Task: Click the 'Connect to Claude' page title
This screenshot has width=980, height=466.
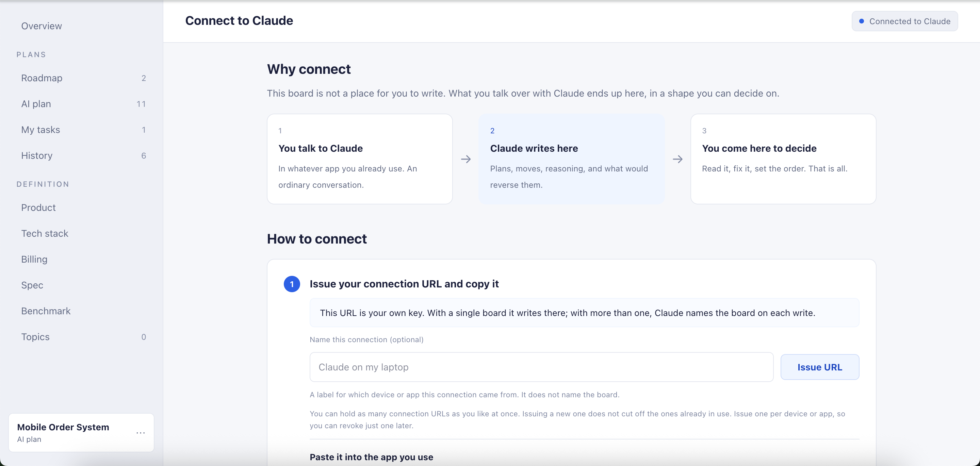Action: [x=239, y=20]
